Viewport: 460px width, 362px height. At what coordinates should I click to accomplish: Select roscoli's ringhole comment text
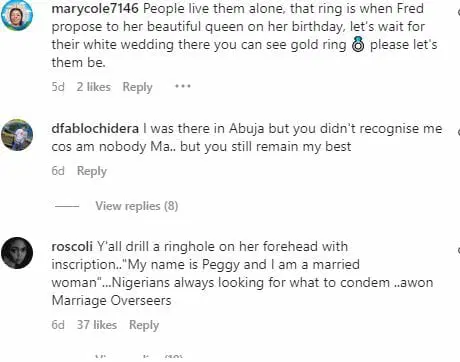pyautogui.click(x=242, y=274)
